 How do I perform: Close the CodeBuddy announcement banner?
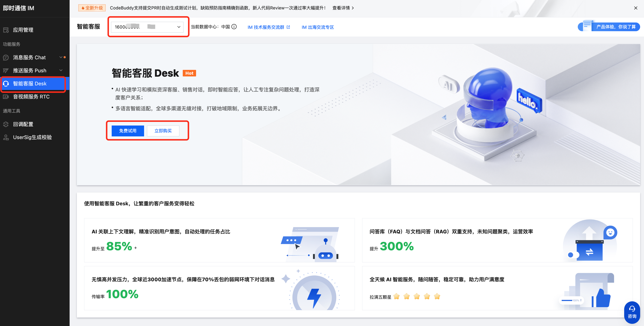click(636, 8)
